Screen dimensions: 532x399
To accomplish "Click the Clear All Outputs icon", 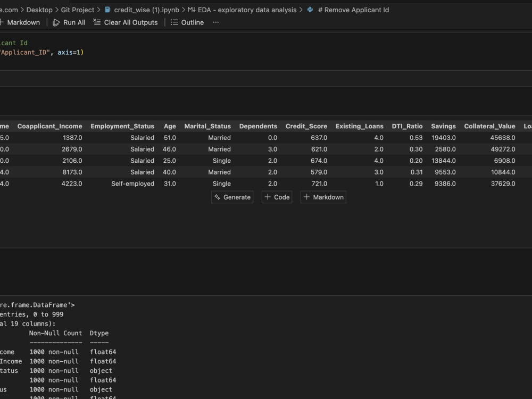I will pyautogui.click(x=97, y=22).
